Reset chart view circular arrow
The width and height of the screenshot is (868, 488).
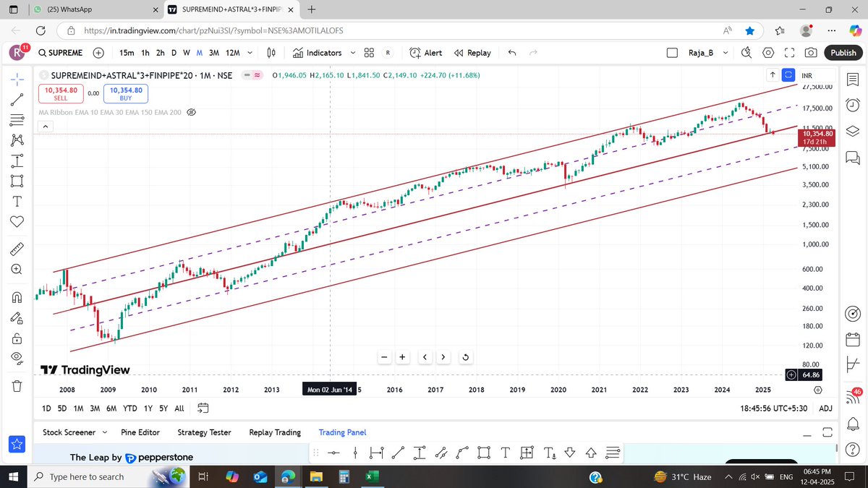[x=466, y=356]
